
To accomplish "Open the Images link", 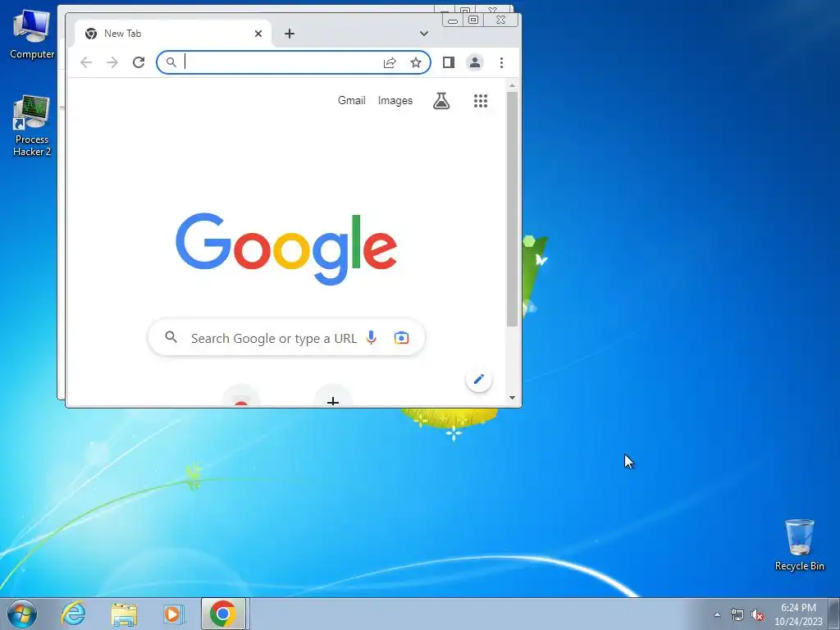I will [395, 101].
